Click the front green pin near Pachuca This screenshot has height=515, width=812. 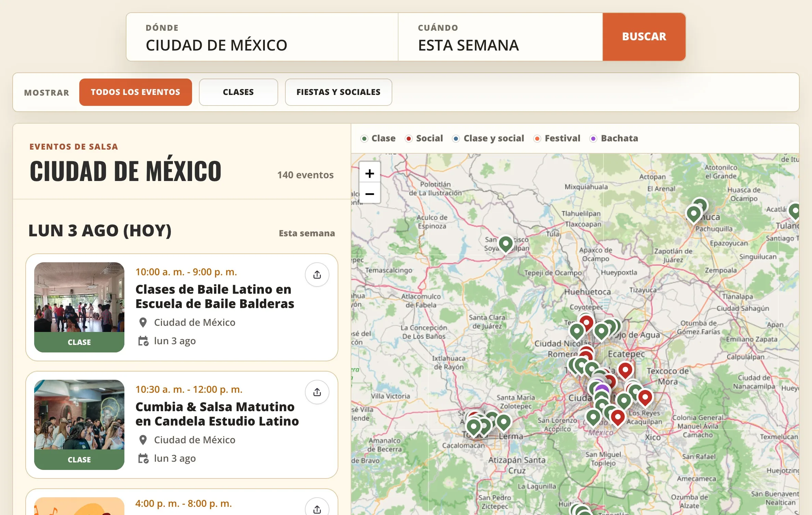[694, 214]
